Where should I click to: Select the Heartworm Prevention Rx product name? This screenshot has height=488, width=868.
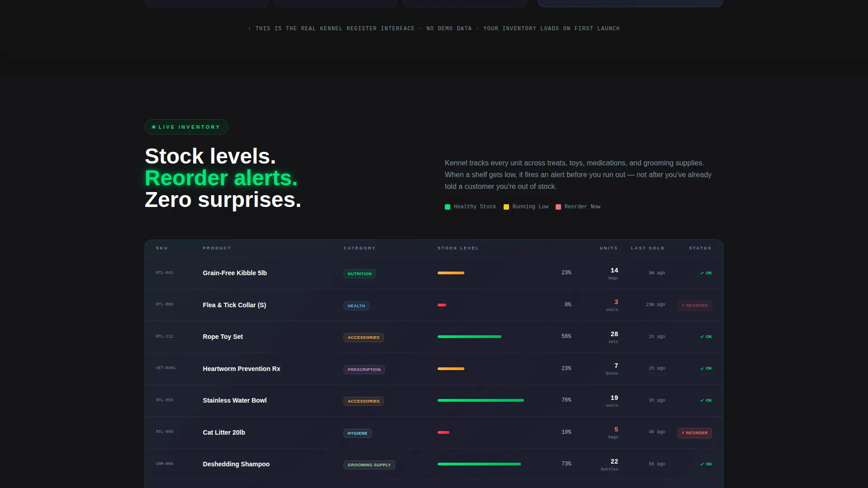click(241, 369)
